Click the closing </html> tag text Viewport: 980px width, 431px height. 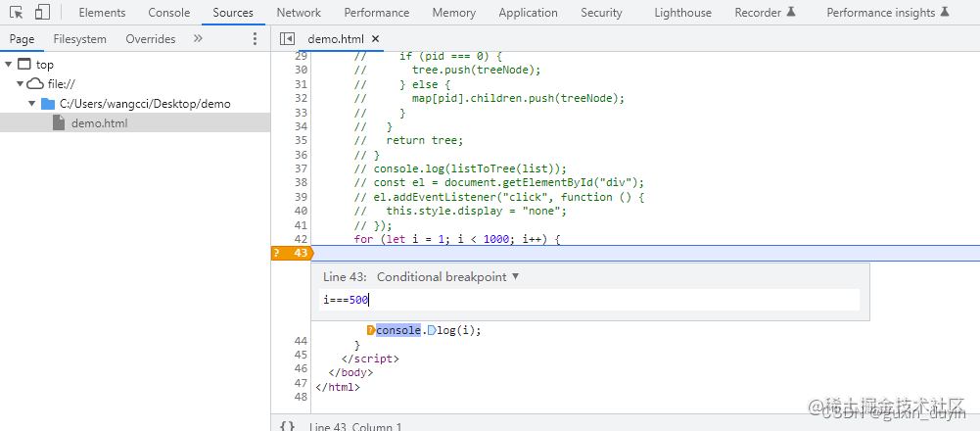pos(338,387)
